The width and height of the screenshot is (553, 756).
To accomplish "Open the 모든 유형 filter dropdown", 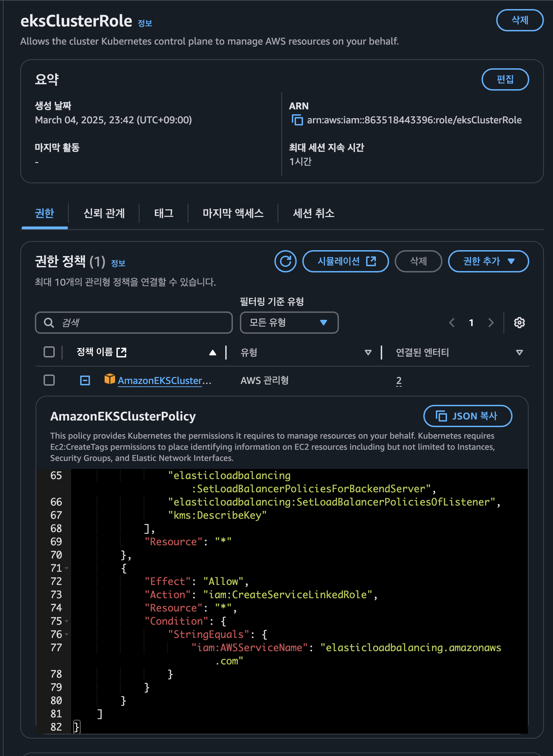I will coord(289,323).
